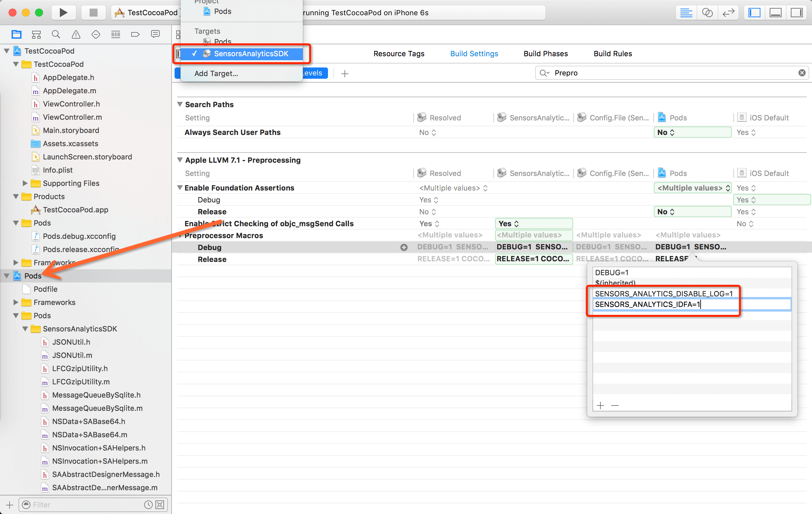Viewport: 812px width, 514px height.
Task: Toggle the right Utilities panel
Action: point(797,13)
